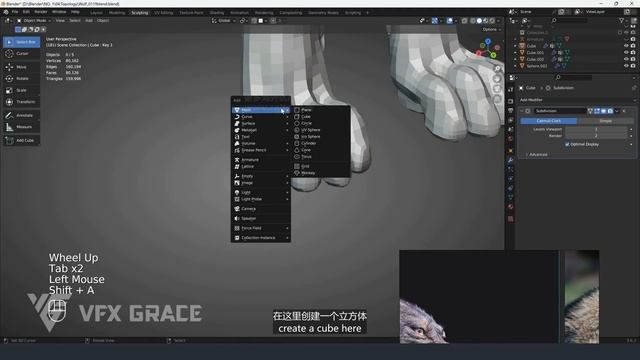Switch to the Sculpting workspace tab
This screenshot has height=360, width=640.
coord(140,13)
